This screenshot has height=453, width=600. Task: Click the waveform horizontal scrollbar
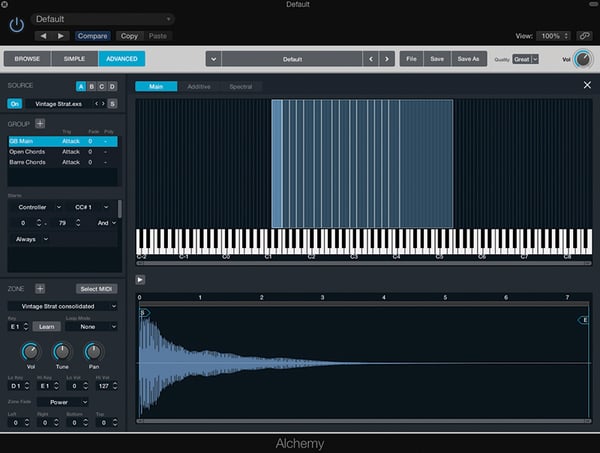pyautogui.click(x=364, y=421)
